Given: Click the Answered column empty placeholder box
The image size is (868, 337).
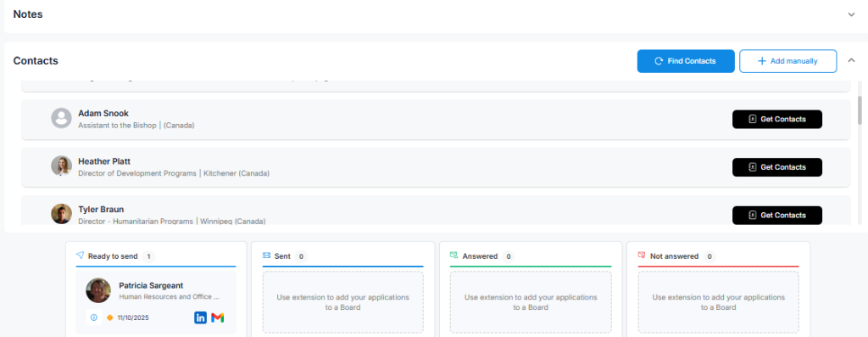Looking at the screenshot, I should tap(531, 302).
